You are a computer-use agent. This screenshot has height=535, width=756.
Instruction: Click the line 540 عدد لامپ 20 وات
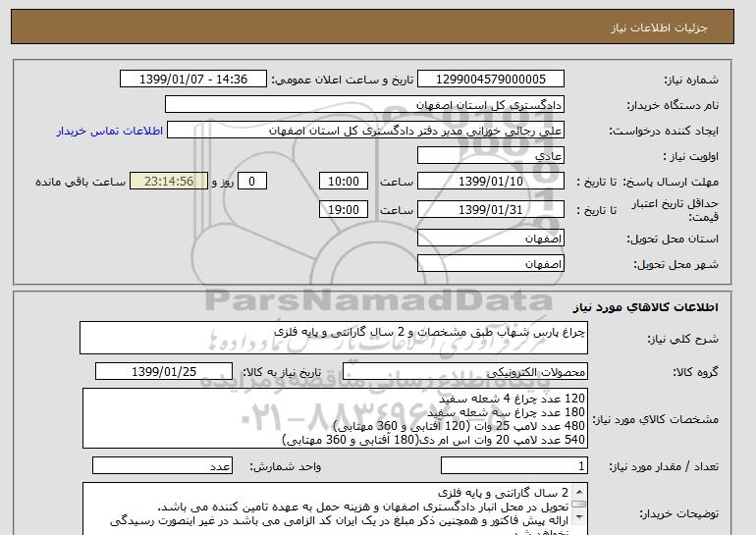433,440
